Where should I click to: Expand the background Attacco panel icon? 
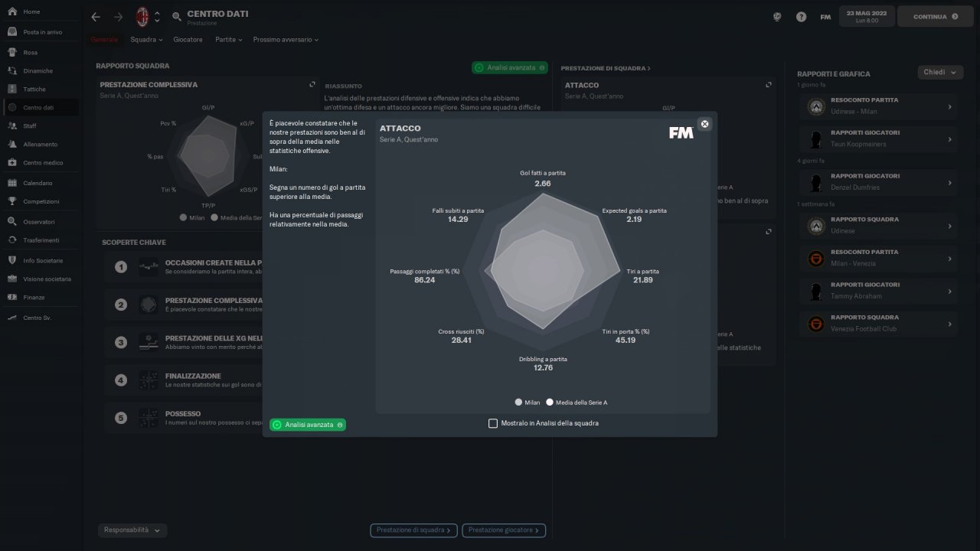tap(769, 84)
